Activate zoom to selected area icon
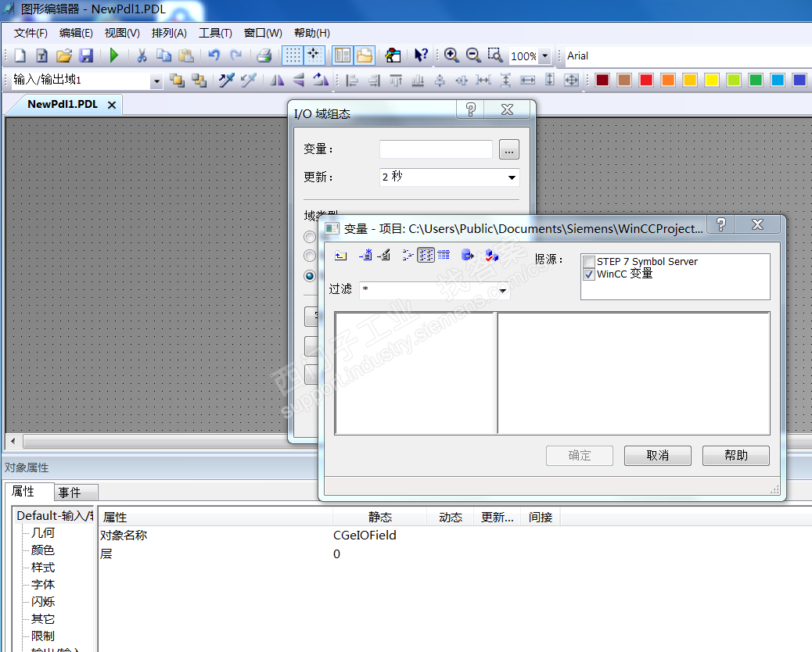Screen dimensions: 812x652 pos(495,56)
